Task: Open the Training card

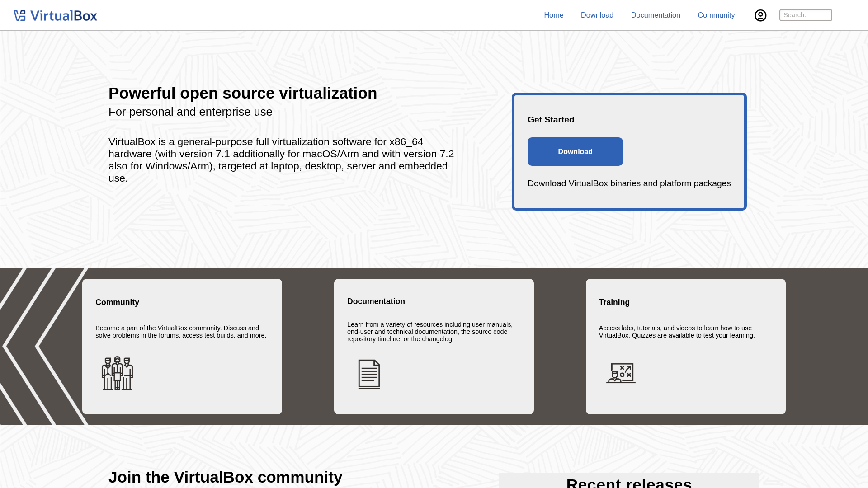Action: point(685,346)
